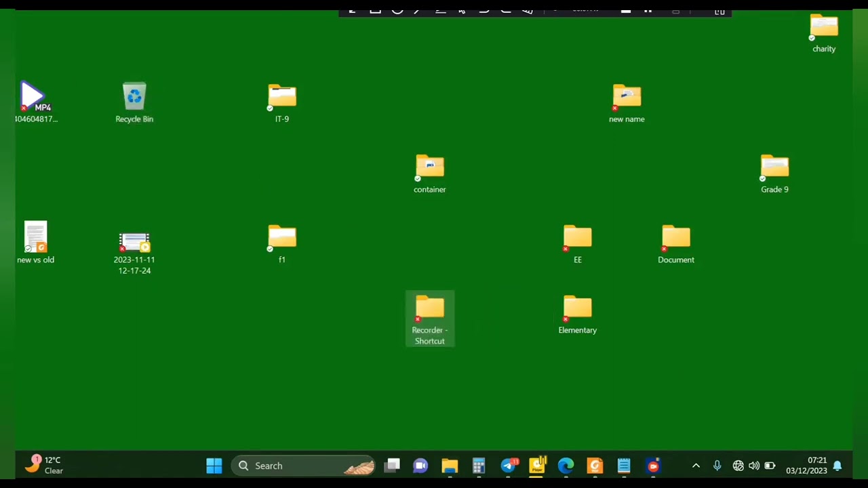Select the 'new name' folder
The height and width of the screenshot is (488, 868).
(x=627, y=103)
